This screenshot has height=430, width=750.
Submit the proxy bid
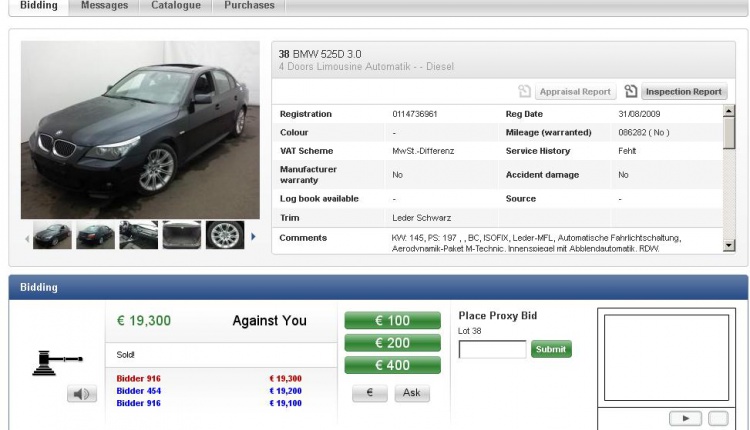tap(551, 350)
